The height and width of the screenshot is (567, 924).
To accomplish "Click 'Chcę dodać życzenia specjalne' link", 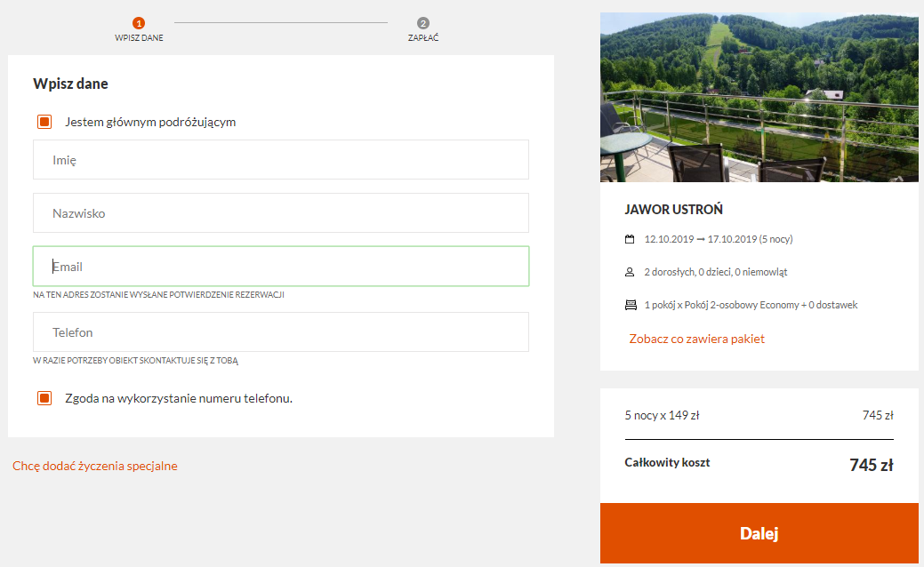I will tap(95, 466).
